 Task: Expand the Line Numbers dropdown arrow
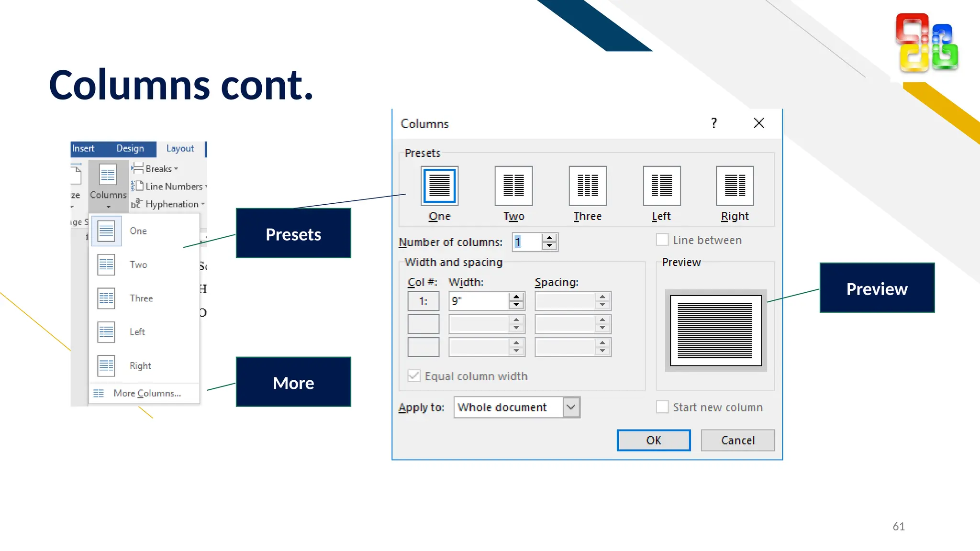pos(206,187)
